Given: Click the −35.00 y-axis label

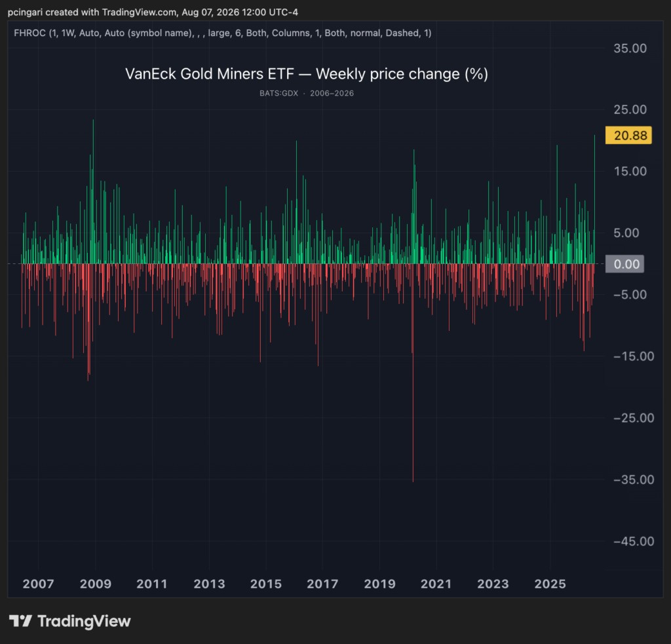Looking at the screenshot, I should [634, 480].
